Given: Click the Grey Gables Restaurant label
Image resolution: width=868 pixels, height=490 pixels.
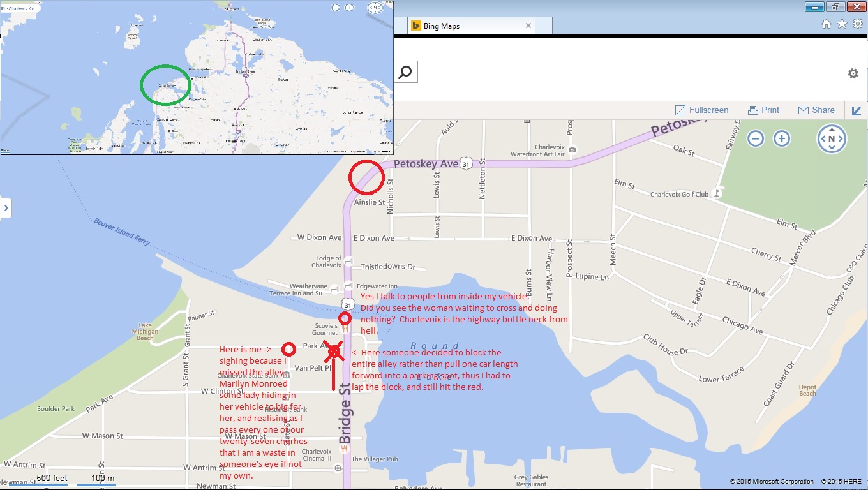Looking at the screenshot, I should click(x=531, y=480).
